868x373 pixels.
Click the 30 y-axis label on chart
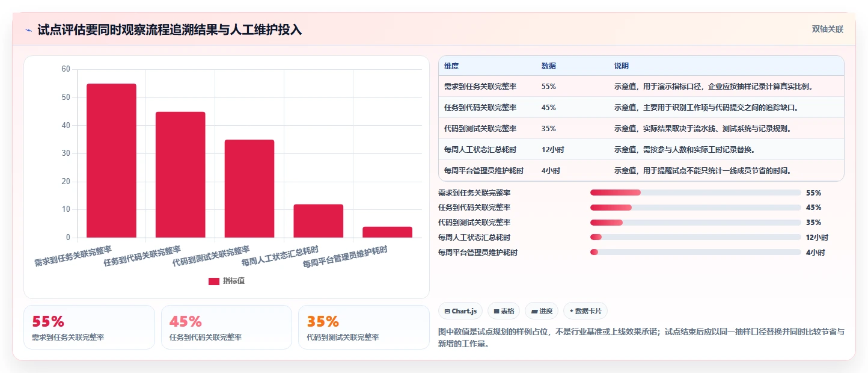pos(66,153)
